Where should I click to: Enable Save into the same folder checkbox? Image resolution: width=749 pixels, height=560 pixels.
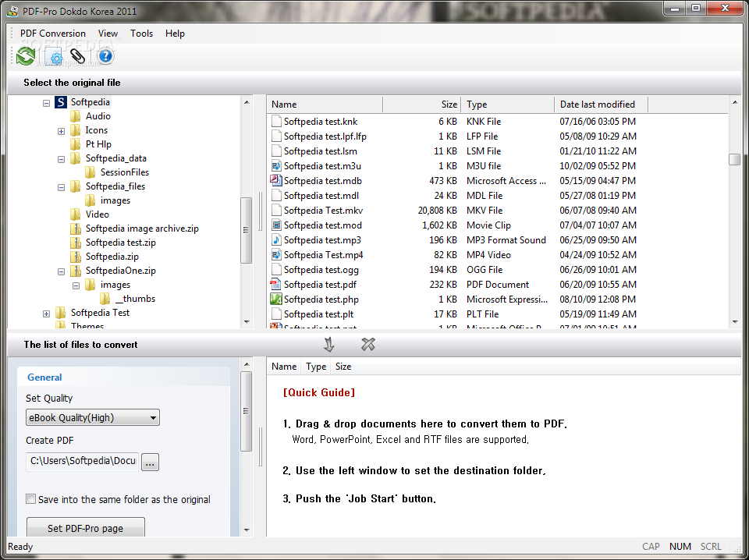[31, 499]
